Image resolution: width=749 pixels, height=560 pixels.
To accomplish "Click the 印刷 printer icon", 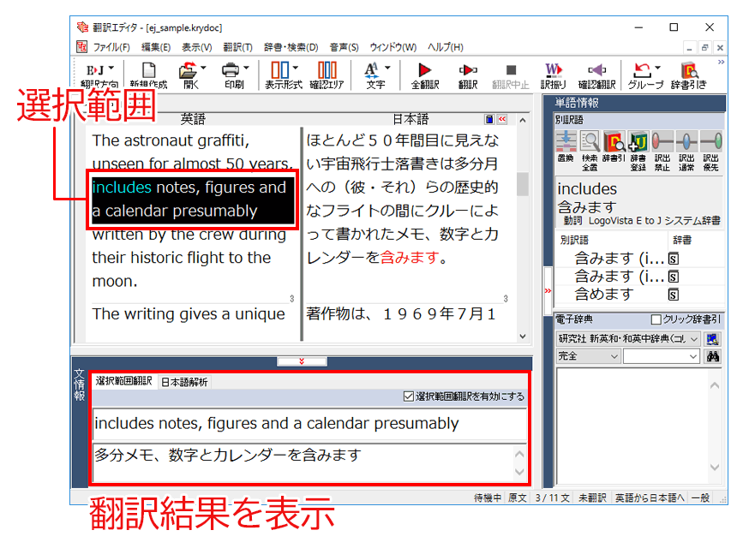I will [x=231, y=71].
